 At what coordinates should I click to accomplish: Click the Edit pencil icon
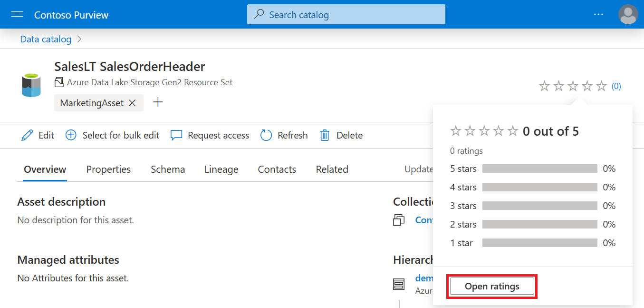28,135
